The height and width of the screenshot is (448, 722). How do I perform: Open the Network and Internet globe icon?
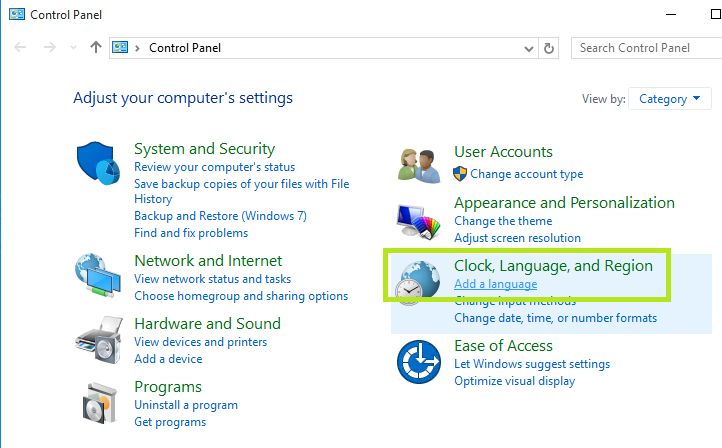(98, 276)
